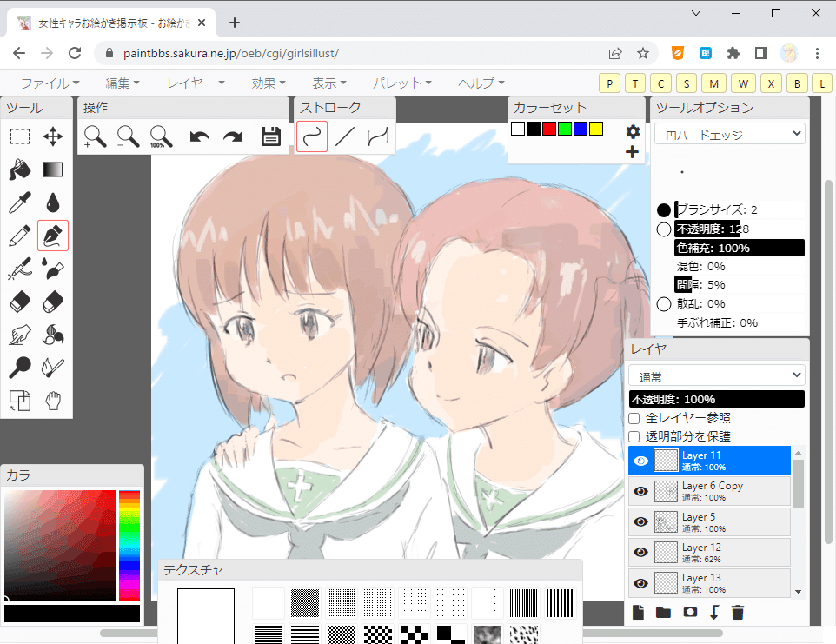The image size is (836, 644).
Task: Zoom in with the plus magnifier
Action: pos(95,136)
